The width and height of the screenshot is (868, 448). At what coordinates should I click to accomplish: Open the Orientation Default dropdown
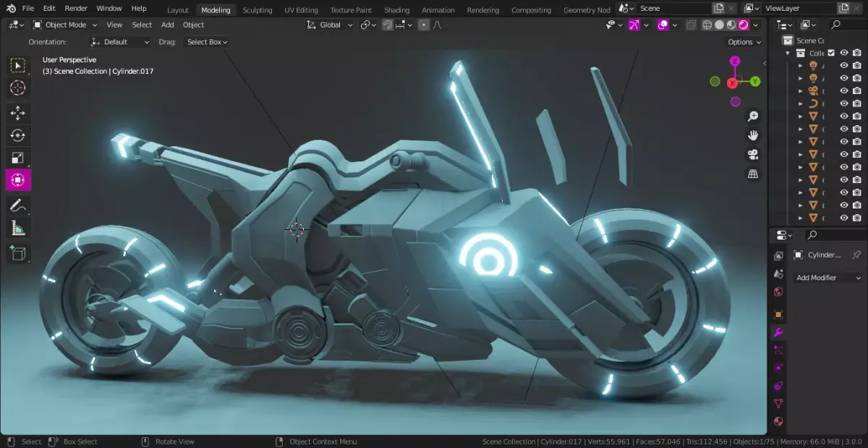point(120,42)
